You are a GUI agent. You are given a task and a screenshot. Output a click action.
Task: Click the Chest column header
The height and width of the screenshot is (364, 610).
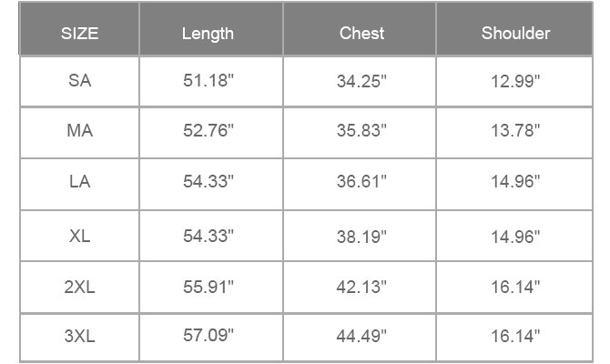click(x=361, y=33)
